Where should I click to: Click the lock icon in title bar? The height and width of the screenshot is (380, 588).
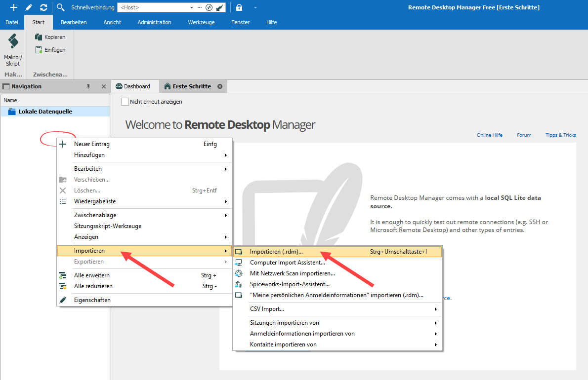click(x=239, y=7)
